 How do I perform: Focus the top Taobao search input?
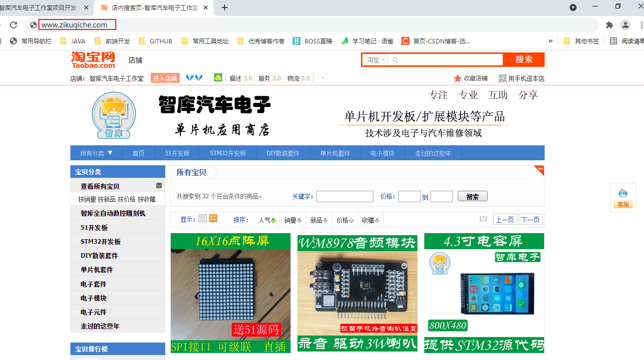pos(446,60)
